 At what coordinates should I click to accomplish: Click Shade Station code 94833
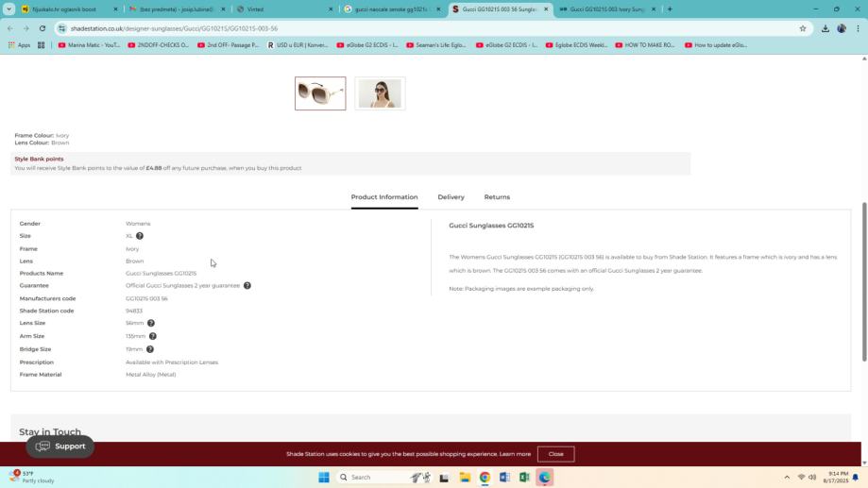coord(134,311)
